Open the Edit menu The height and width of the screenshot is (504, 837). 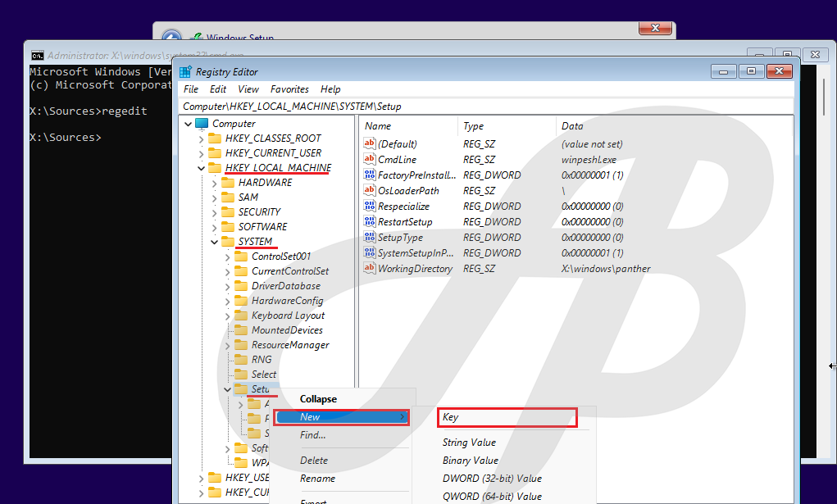point(218,89)
